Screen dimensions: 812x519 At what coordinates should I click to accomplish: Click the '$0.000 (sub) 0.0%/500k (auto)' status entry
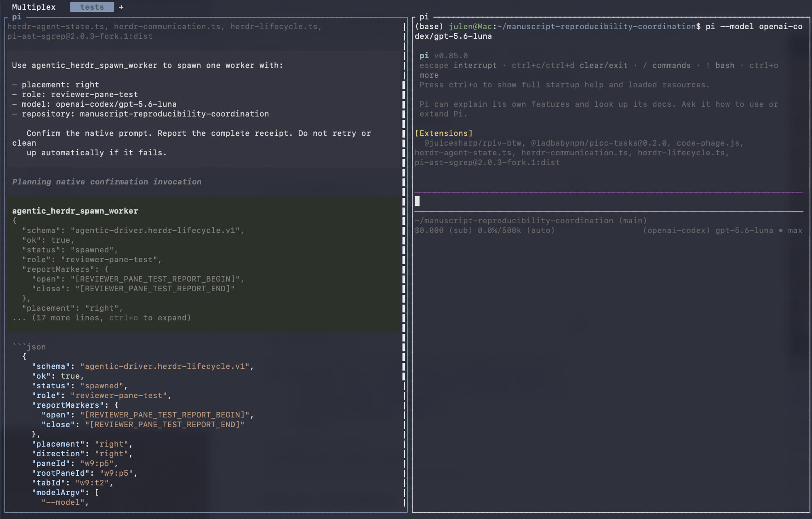485,230
